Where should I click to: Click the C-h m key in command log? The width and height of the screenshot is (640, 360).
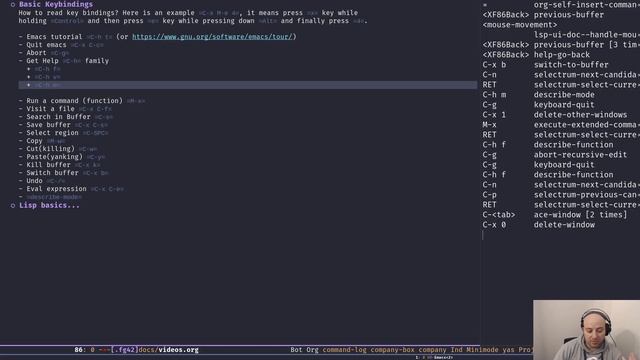(x=494, y=95)
